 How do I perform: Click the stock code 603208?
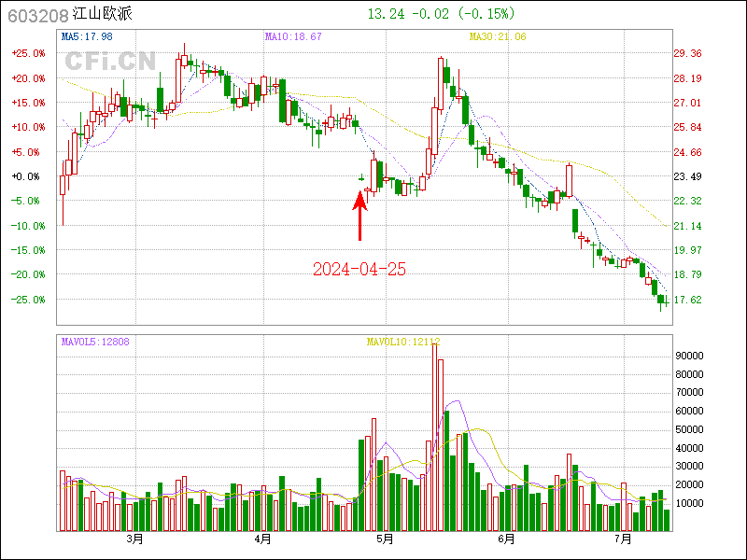point(35,14)
